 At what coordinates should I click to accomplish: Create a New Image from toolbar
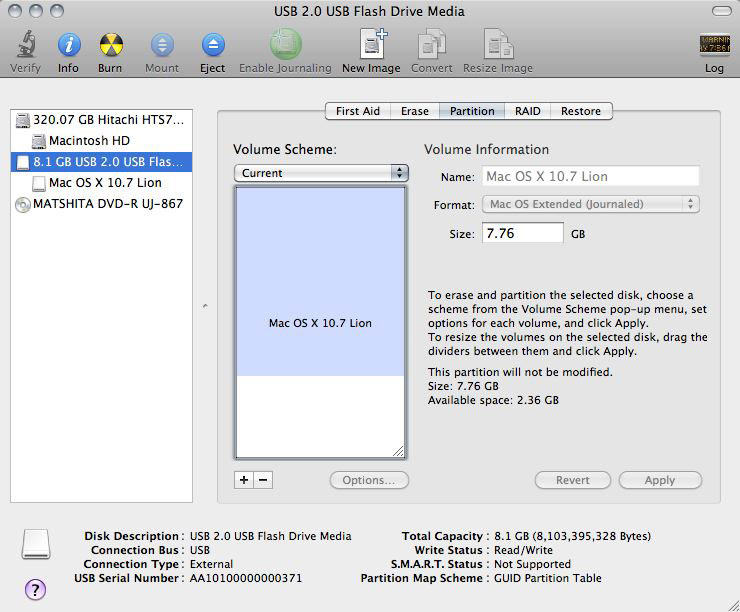[372, 44]
